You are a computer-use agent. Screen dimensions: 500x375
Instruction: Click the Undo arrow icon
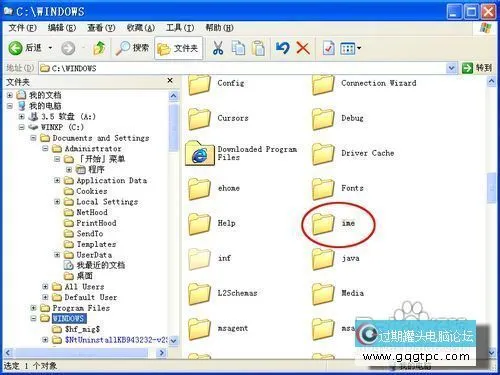tap(282, 48)
